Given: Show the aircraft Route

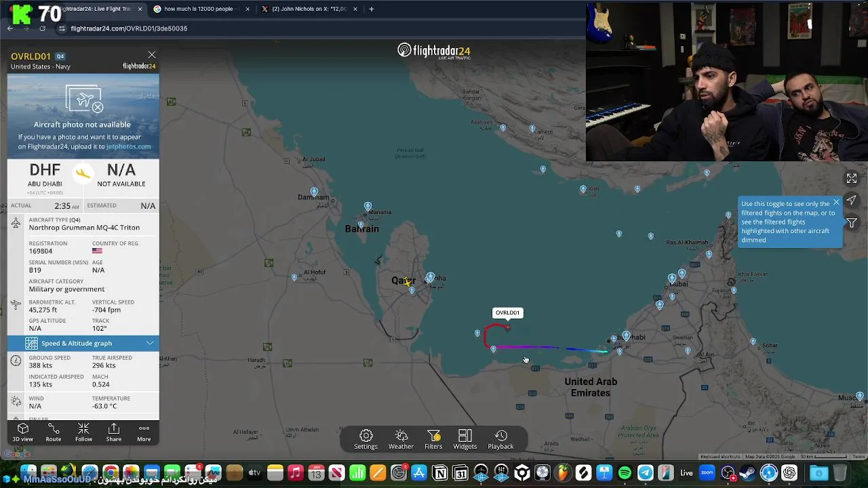Looking at the screenshot, I should [x=54, y=432].
